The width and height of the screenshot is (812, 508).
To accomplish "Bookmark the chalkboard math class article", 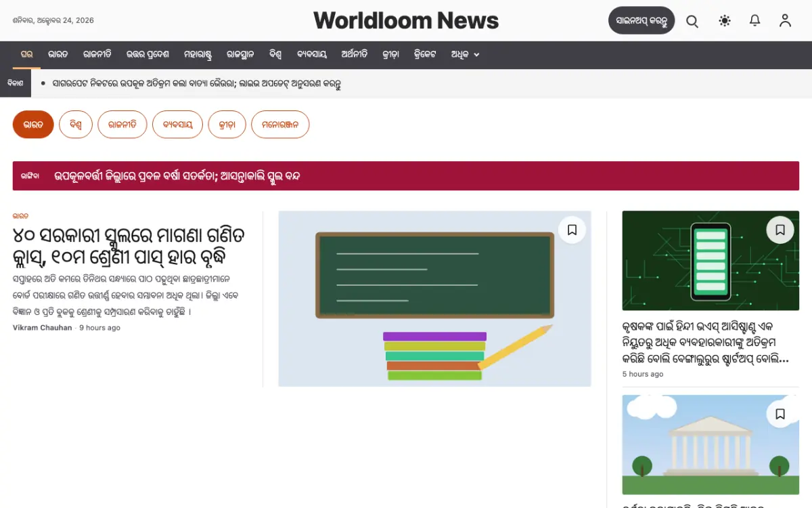I will point(572,230).
